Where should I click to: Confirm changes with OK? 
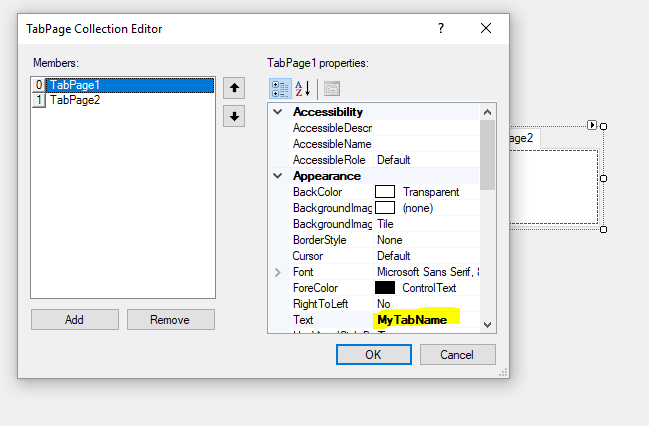tap(373, 354)
